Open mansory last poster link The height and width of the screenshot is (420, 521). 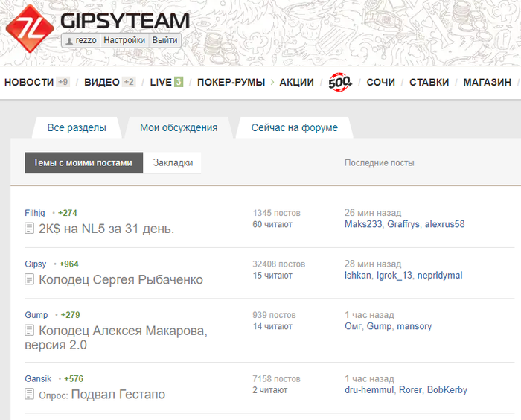(x=415, y=326)
